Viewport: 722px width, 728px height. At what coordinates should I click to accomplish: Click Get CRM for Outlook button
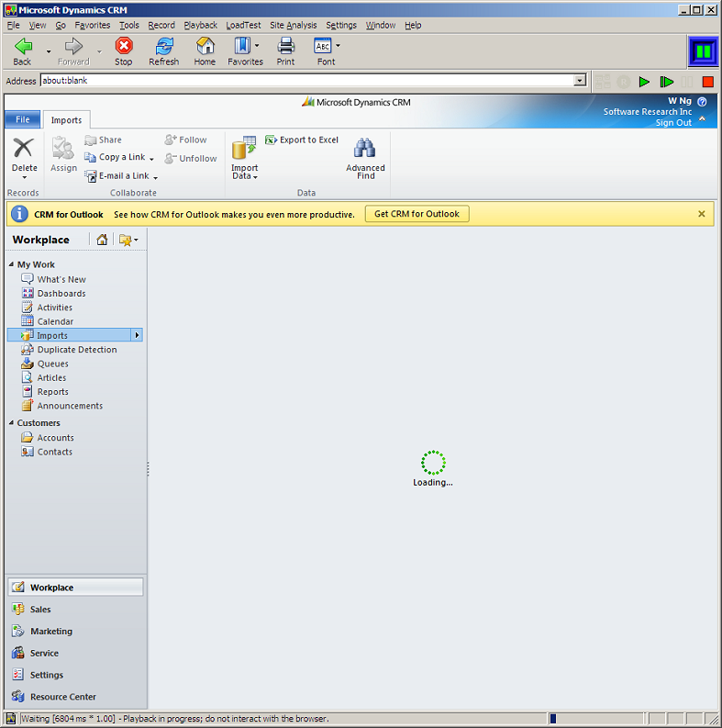tap(417, 214)
